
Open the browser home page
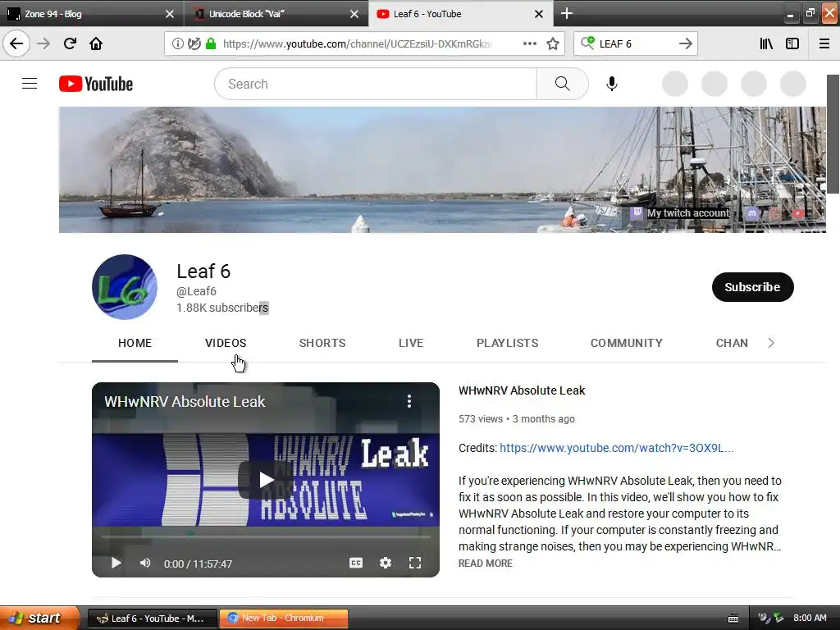tap(96, 43)
